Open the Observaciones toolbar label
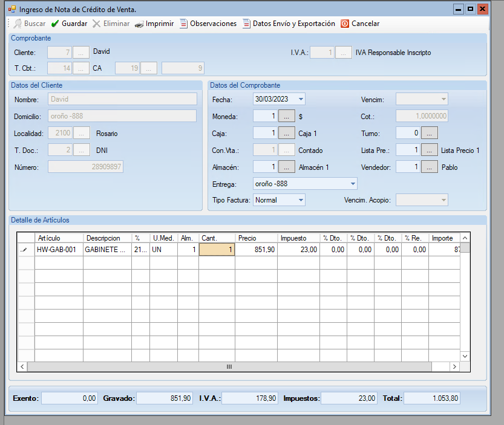The image size is (504, 425). tap(213, 24)
